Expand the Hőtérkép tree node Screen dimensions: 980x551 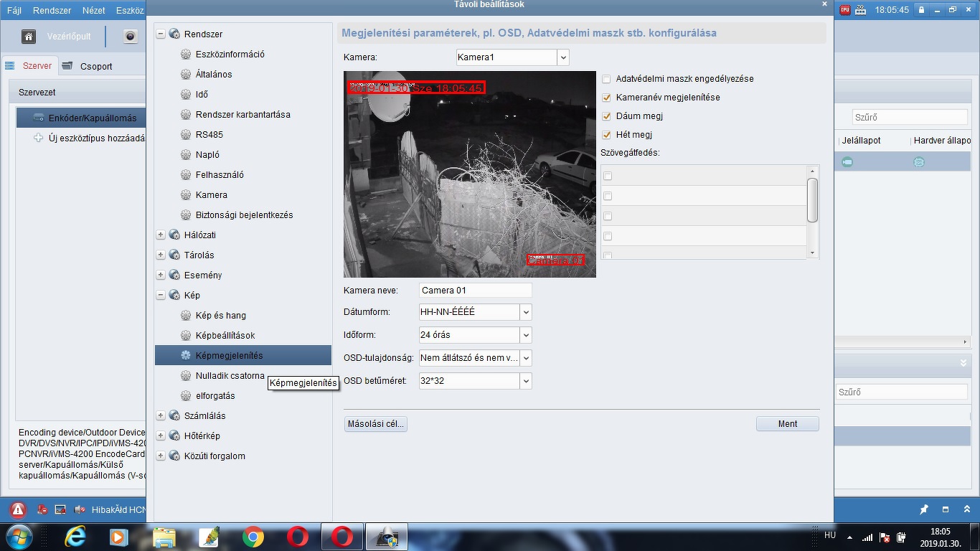pyautogui.click(x=161, y=435)
